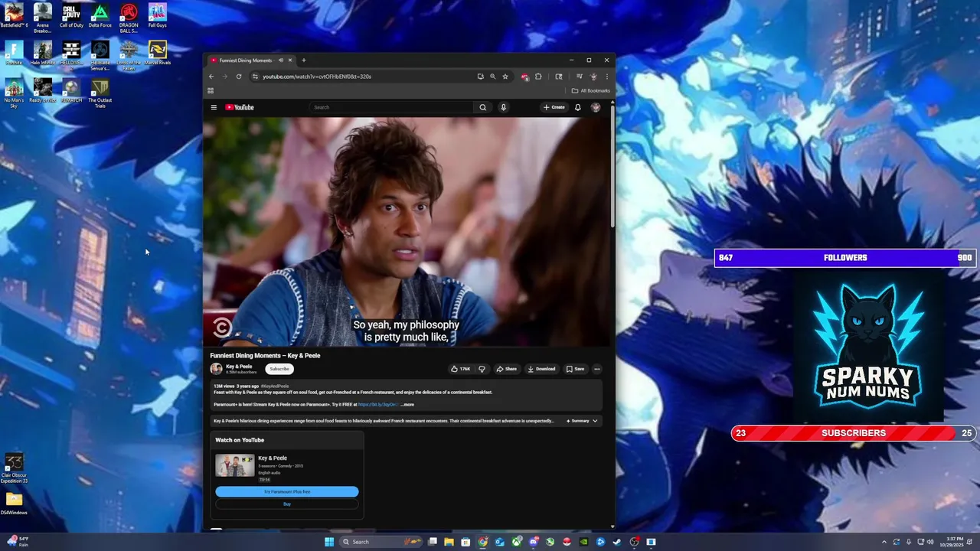The height and width of the screenshot is (551, 980).
Task: Mute the tab via its audio icon
Action: 281,60
